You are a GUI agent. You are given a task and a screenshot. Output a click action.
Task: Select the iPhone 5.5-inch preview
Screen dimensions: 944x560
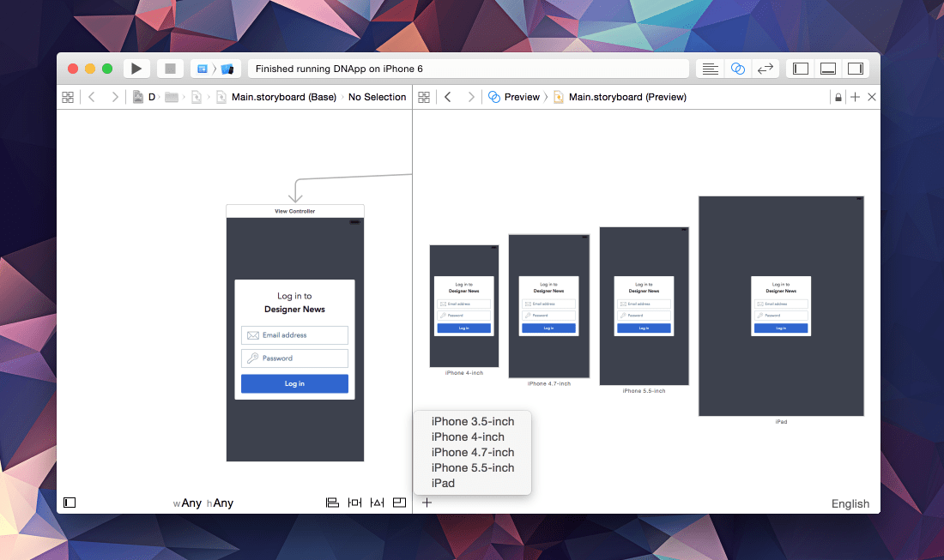point(644,306)
